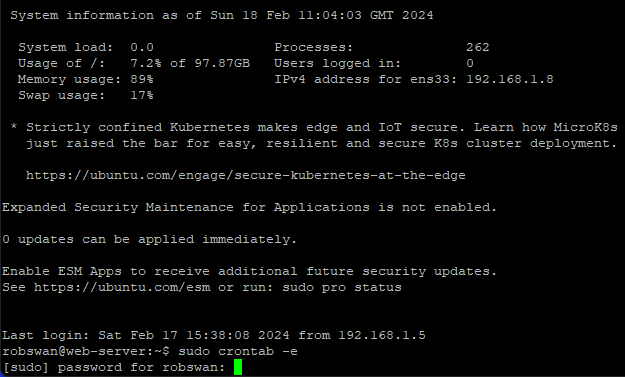Click the 'sudo pro status' command text

342,287
